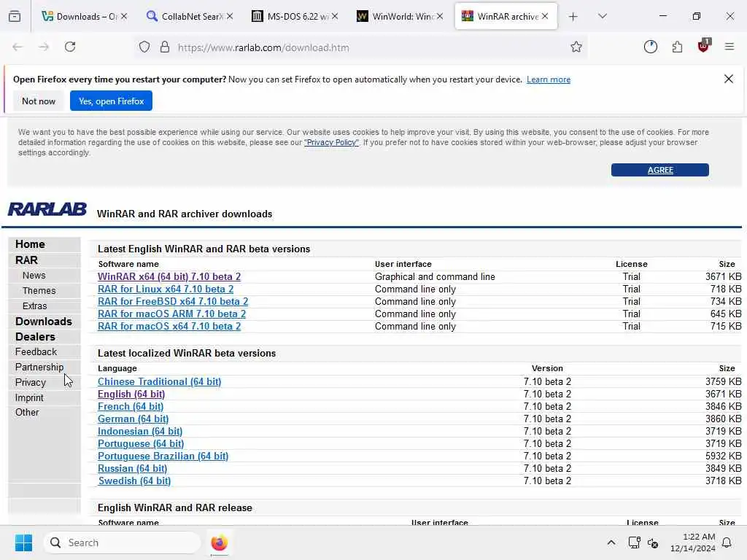
Task: Download RAR for macOS x64 7.10 beta 2
Action: point(169,326)
